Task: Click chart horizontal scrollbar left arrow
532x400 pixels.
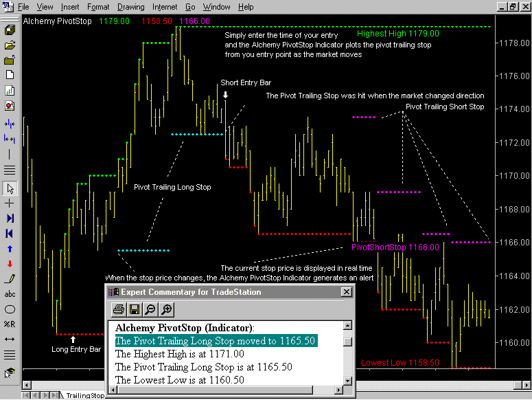Action: [x=27, y=385]
